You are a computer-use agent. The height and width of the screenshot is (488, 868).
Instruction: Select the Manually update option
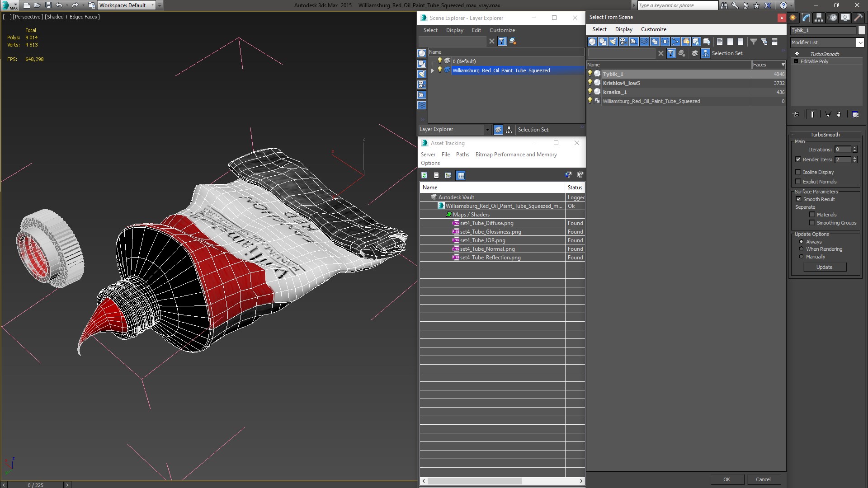(801, 257)
